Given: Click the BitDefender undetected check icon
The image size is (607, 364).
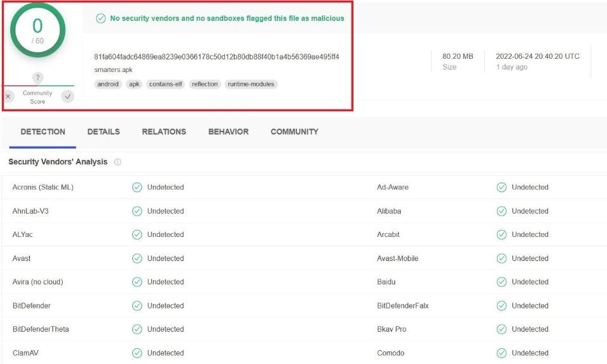Looking at the screenshot, I should (x=137, y=306).
